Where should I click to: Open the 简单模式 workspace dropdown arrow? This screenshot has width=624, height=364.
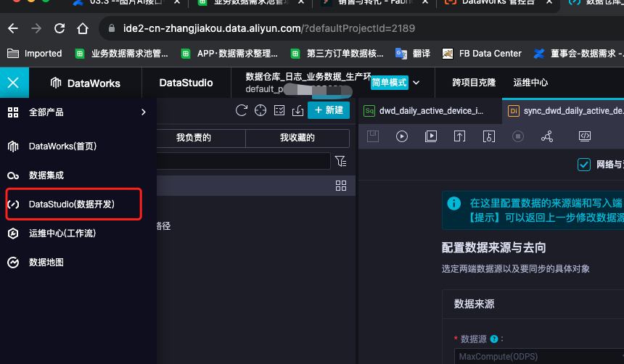(416, 83)
